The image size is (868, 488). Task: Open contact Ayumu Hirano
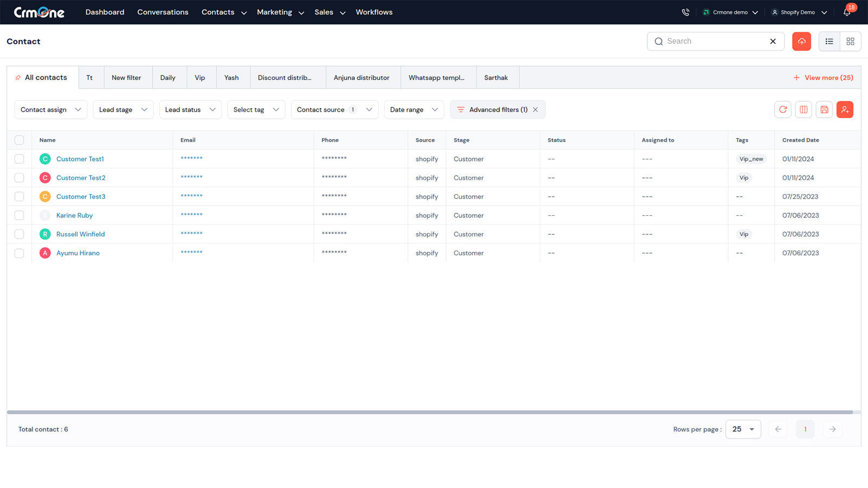(78, 253)
